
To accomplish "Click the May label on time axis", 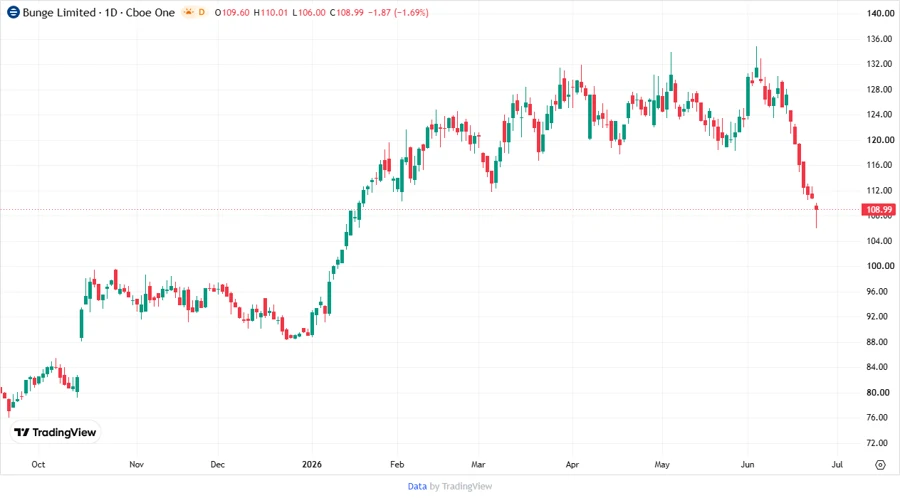I will point(662,464).
